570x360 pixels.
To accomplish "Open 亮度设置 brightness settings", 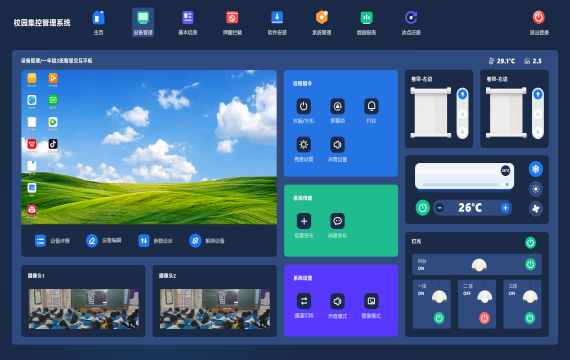I will tap(304, 145).
